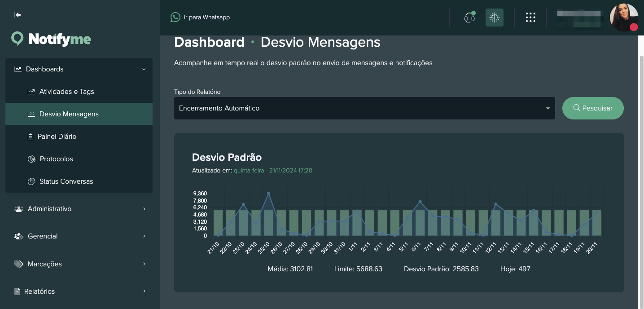This screenshot has height=309, width=644.
Task: Click the Status Conversas pie chart icon
Action: pos(31,181)
